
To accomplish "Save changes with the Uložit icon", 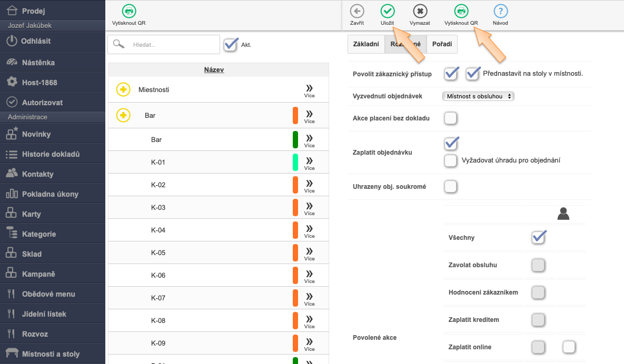I will (387, 11).
